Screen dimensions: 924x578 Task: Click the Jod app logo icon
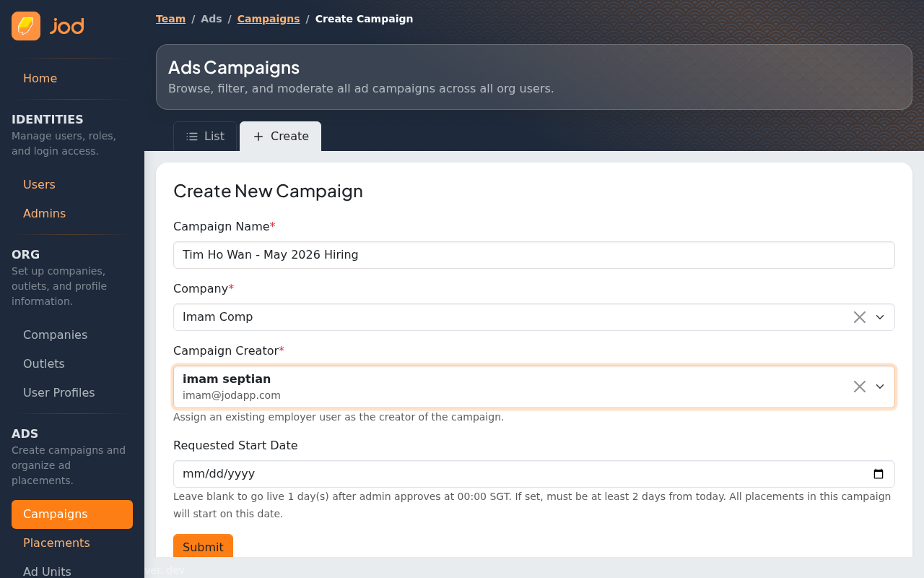click(25, 25)
